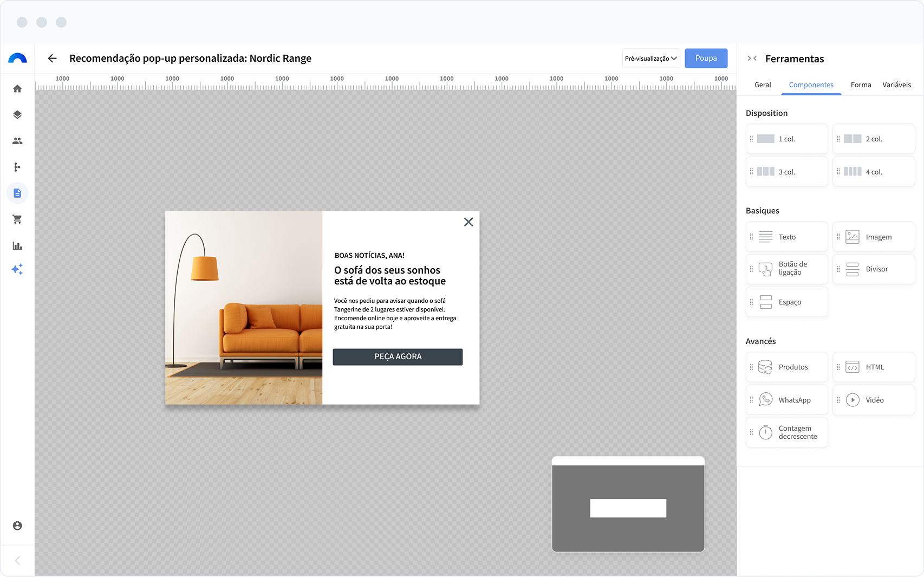The image size is (924, 577).
Task: Click the Poupa button
Action: (706, 59)
